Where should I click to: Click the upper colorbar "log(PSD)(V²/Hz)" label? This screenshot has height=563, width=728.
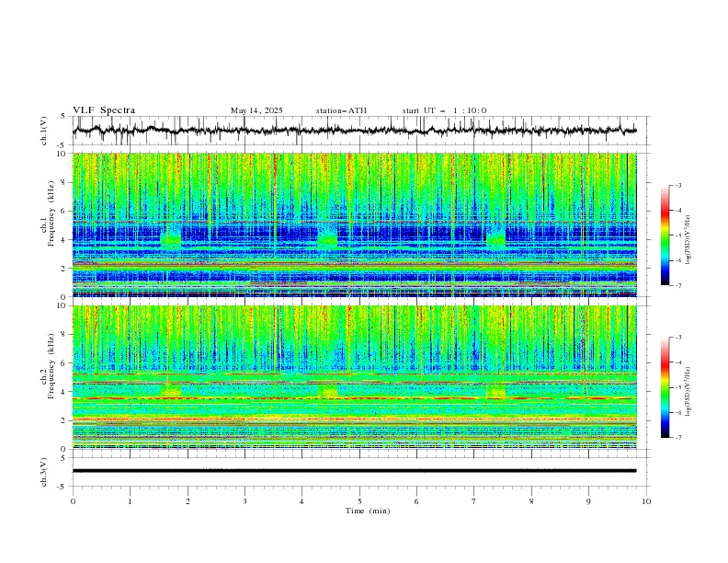(x=688, y=240)
